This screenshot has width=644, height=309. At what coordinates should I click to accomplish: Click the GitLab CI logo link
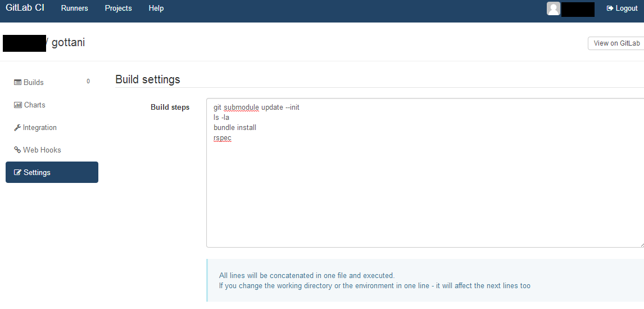pyautogui.click(x=25, y=8)
